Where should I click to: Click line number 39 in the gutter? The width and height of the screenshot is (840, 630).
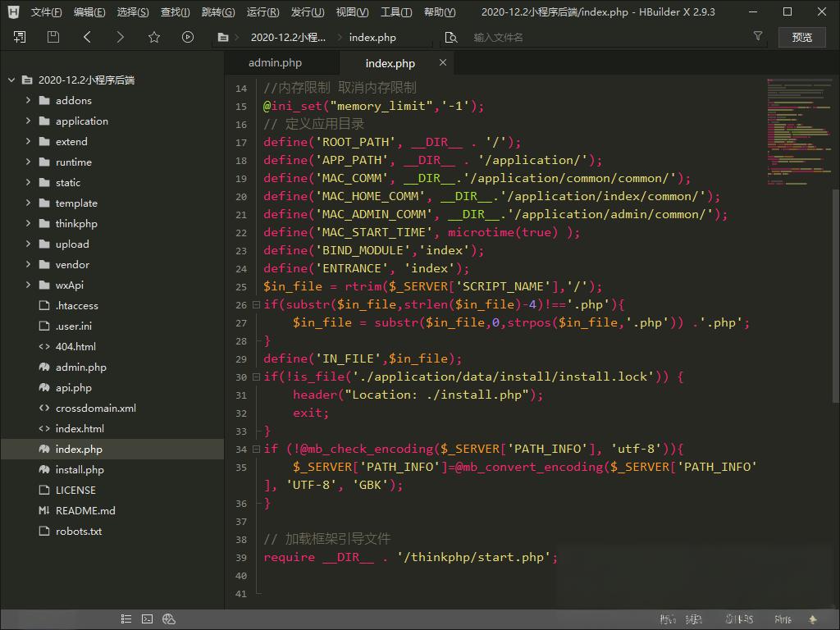[241, 558]
